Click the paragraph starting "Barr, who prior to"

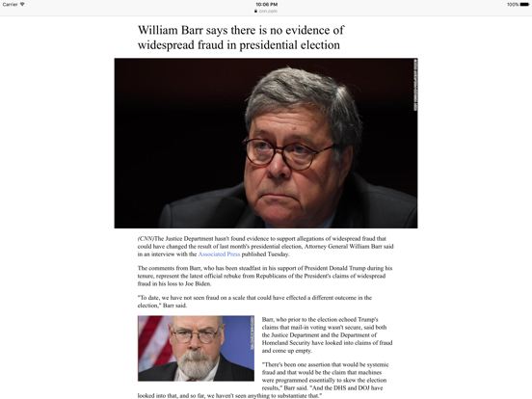point(327,334)
